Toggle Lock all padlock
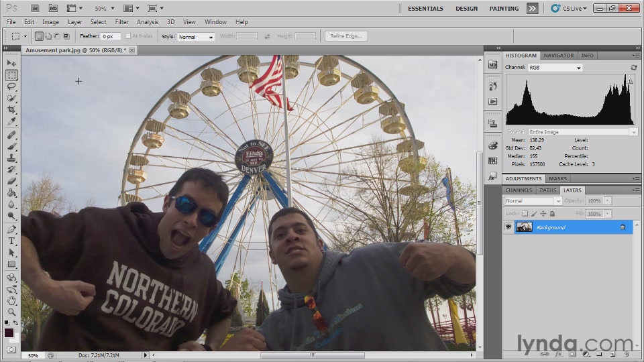 (552, 213)
